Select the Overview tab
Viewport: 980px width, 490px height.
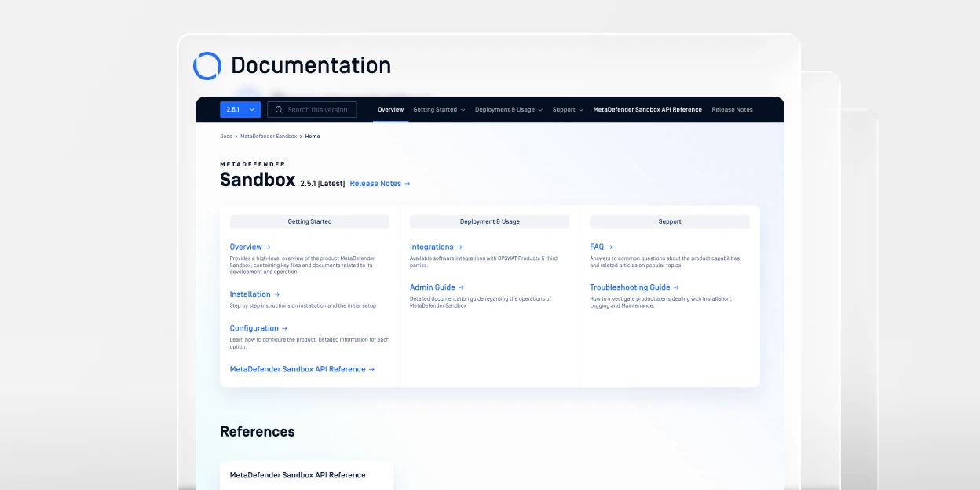(390, 110)
